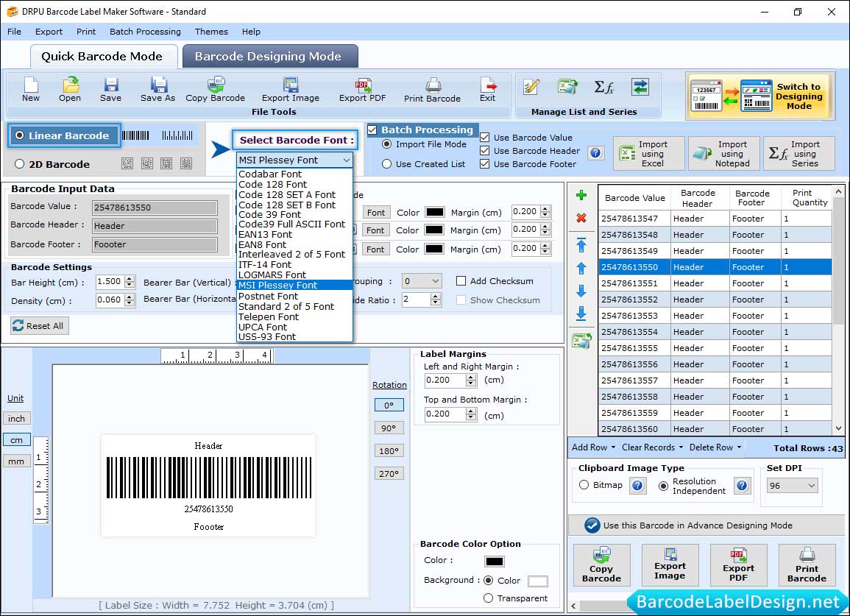Viewport: 850px width, 616px height.
Task: Select Import File Mode radio button
Action: (386, 144)
